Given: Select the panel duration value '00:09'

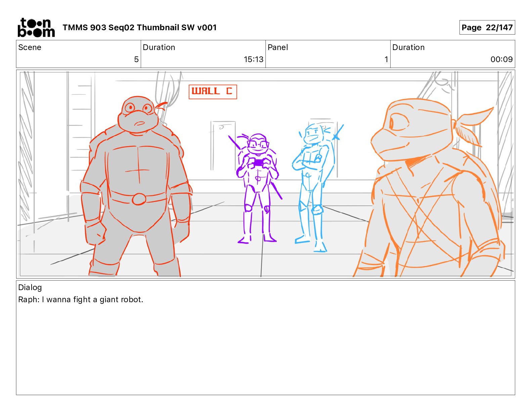Looking at the screenshot, I should pyautogui.click(x=501, y=59).
